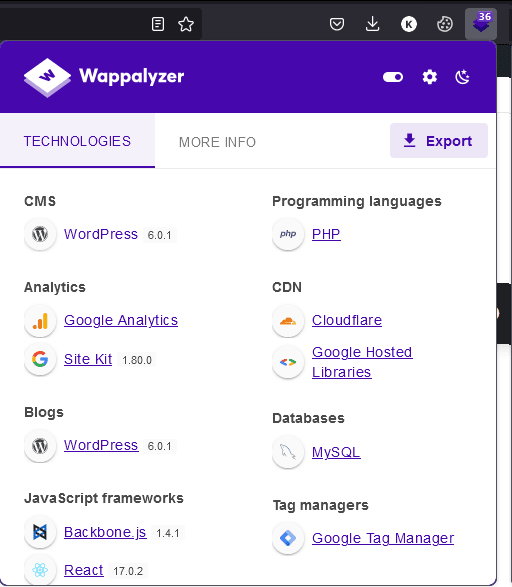Image resolution: width=512 pixels, height=587 pixels.
Task: Click the Google Hosted Libraries icon
Action: coord(288,362)
